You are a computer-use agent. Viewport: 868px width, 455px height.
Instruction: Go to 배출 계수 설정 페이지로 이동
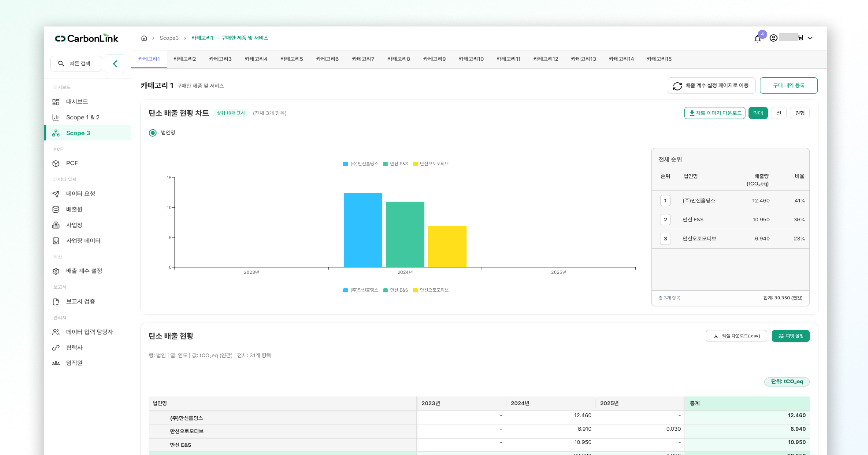[x=711, y=86]
